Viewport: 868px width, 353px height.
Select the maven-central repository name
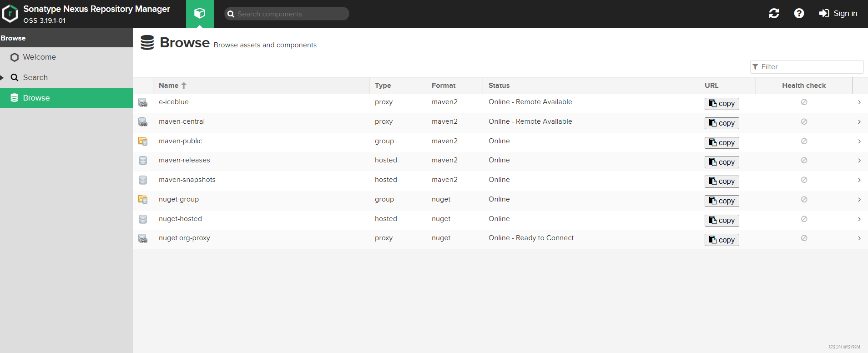point(182,121)
